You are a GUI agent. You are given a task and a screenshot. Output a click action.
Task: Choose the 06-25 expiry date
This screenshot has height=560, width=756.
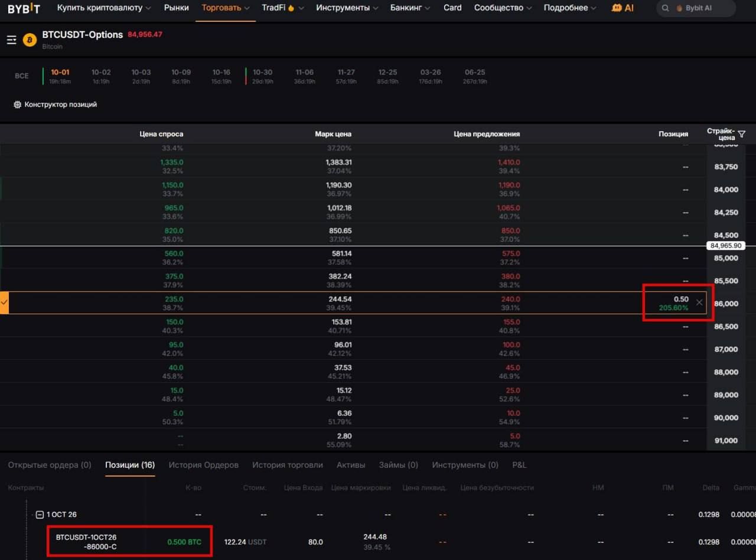click(475, 76)
